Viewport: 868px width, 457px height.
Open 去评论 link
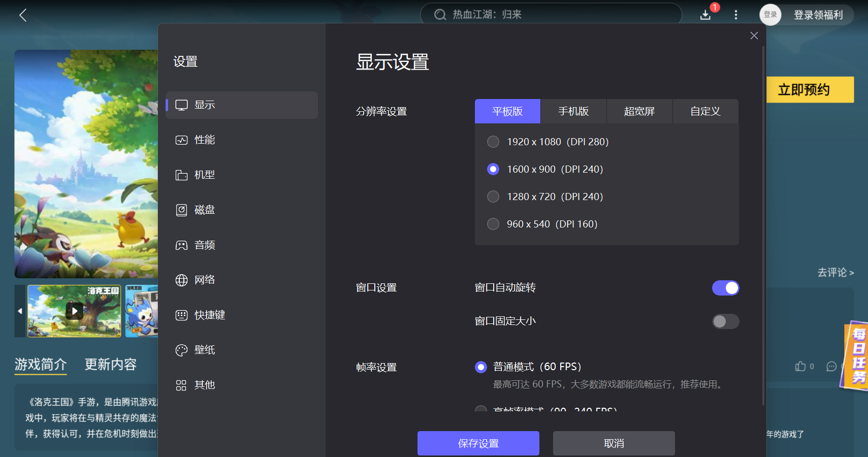835,273
